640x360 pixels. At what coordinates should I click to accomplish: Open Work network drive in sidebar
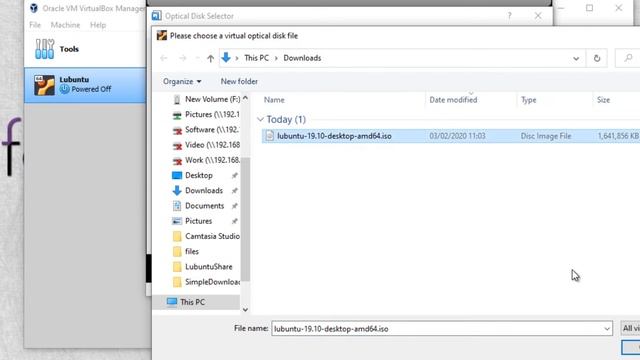point(206,160)
